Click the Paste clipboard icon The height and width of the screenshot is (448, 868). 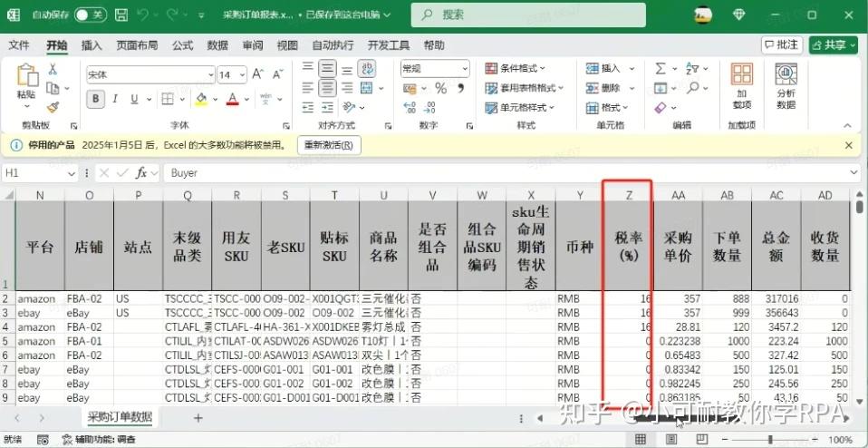pos(26,76)
